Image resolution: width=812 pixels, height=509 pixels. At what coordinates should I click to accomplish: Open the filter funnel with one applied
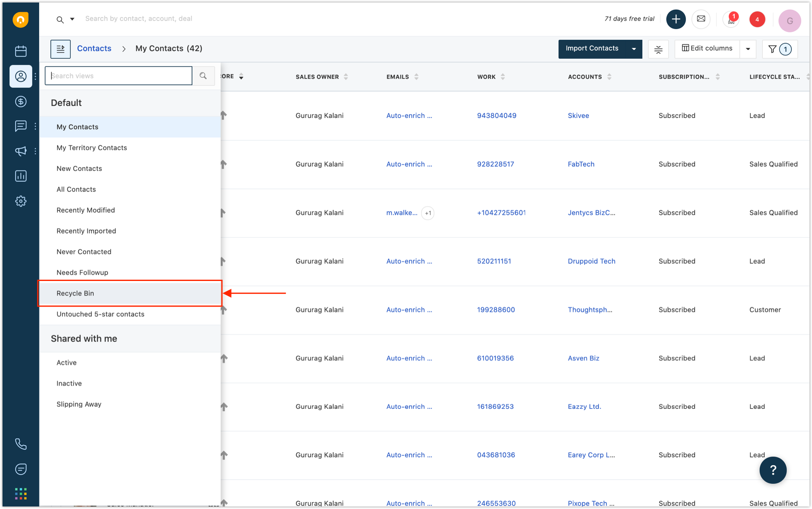779,49
